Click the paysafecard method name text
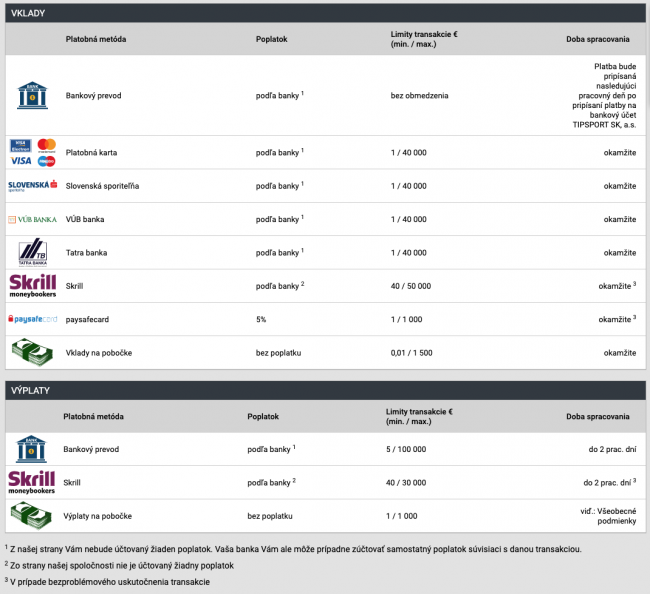Screen dimensions: 650x594 coord(90,319)
